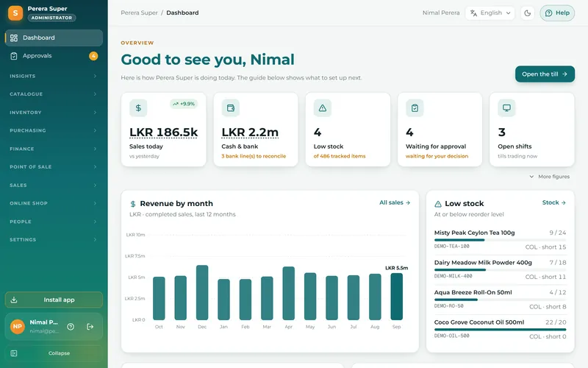The width and height of the screenshot is (588, 368).
Task: Click the Open the till button
Action: tap(545, 74)
